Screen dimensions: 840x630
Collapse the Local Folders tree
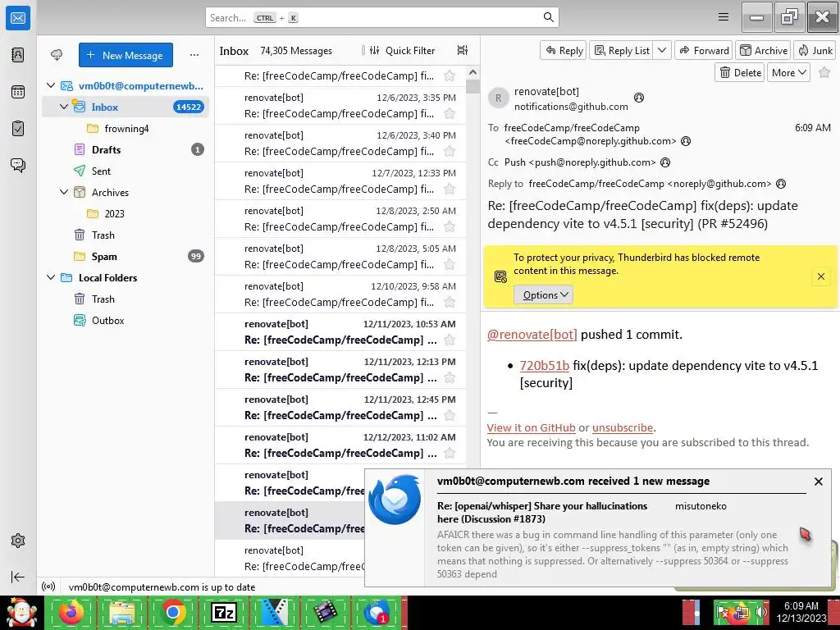pyautogui.click(x=51, y=277)
